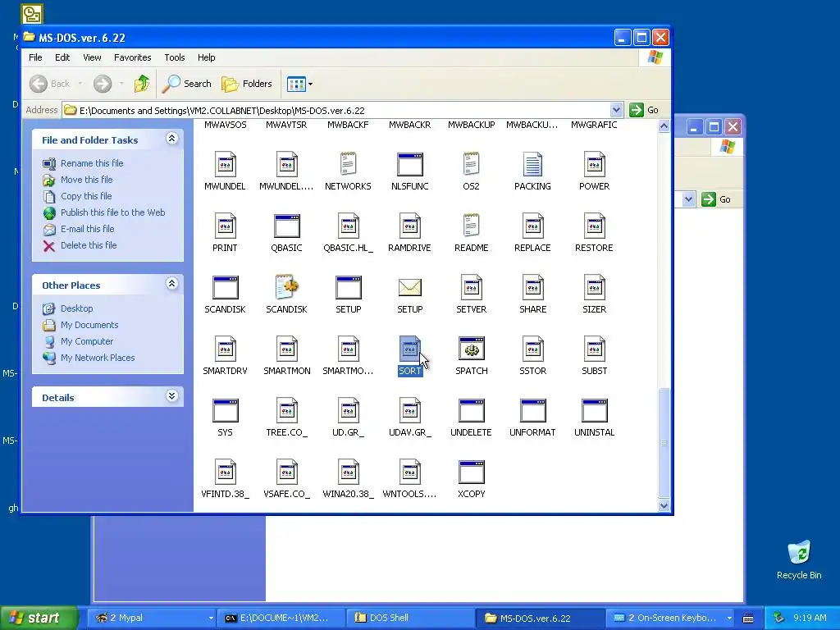840x630 pixels.
Task: Open the Help menu
Action: [x=206, y=57]
